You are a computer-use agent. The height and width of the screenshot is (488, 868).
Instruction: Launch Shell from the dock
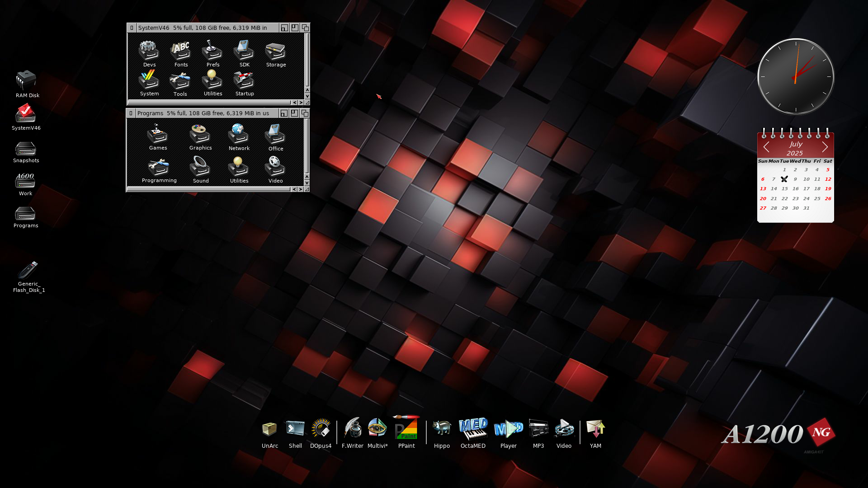pyautogui.click(x=295, y=429)
